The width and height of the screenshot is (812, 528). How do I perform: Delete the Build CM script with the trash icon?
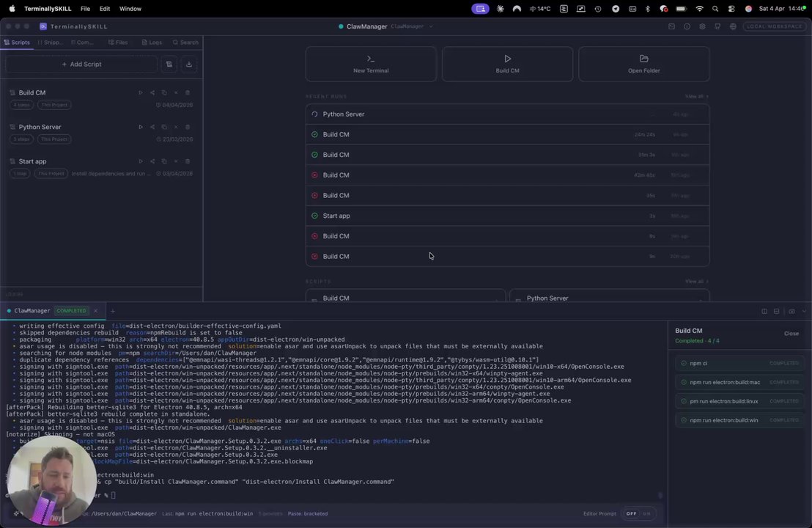(x=188, y=92)
